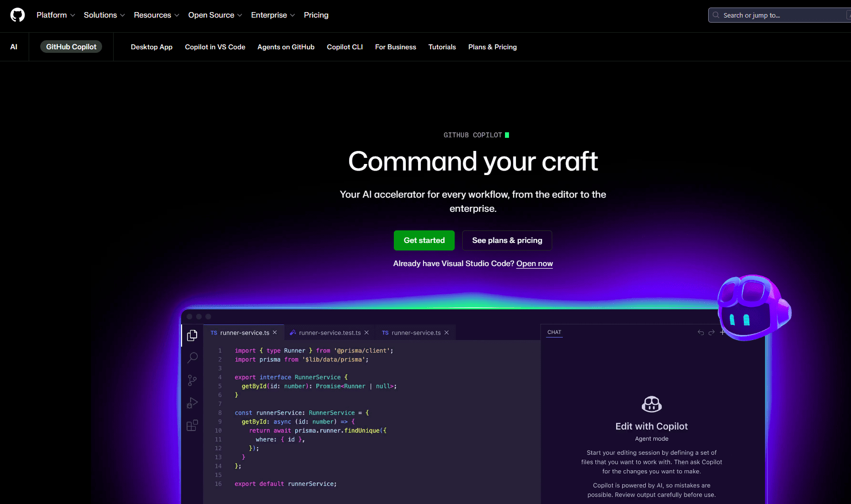851x504 pixels.
Task: Click the GitHub Octocat logo
Action: (x=18, y=15)
